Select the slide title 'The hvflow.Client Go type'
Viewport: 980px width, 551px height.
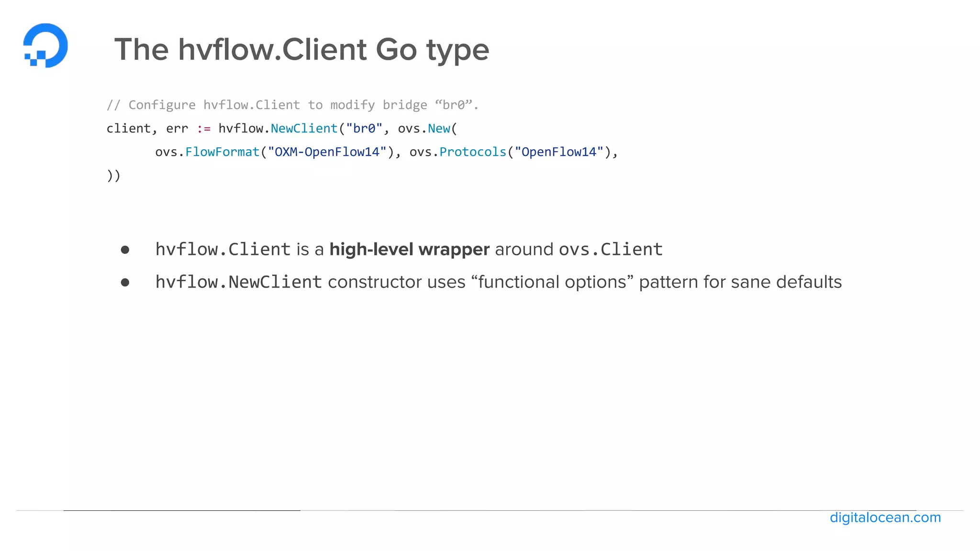[x=301, y=50]
